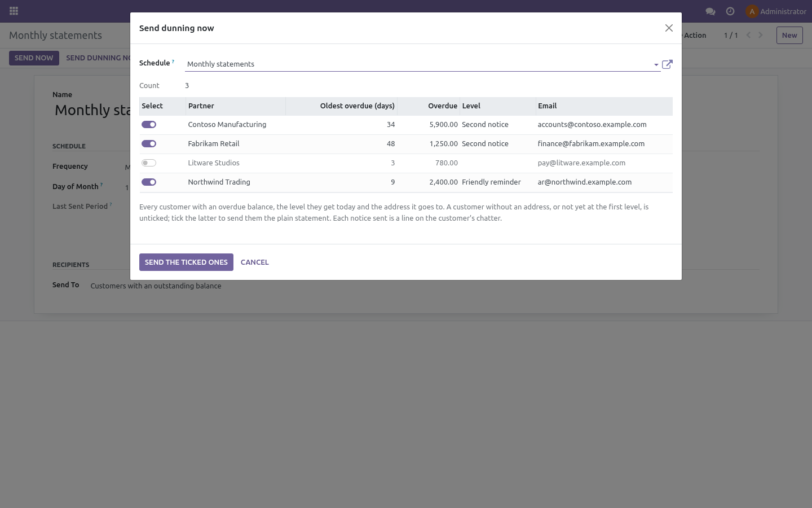Viewport: 812px width, 508px height.
Task: Click the Administrator avatar icon
Action: [752, 11]
